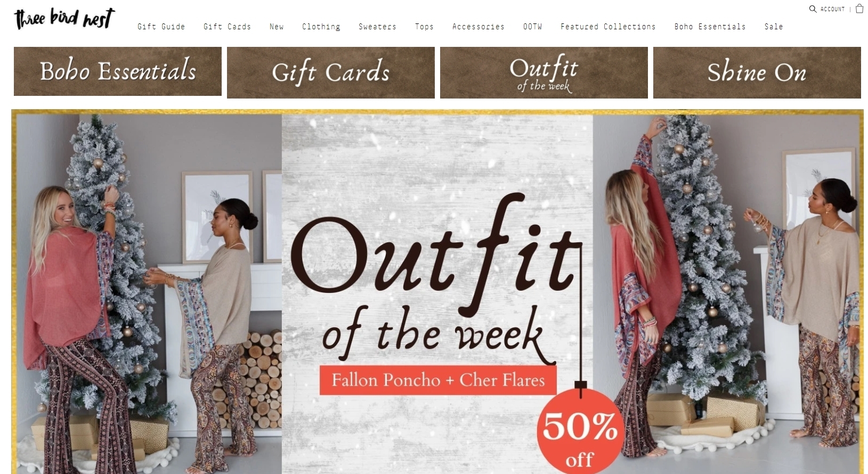Click the search magnifier icon
The width and height of the screenshot is (868, 474).
pyautogui.click(x=813, y=9)
